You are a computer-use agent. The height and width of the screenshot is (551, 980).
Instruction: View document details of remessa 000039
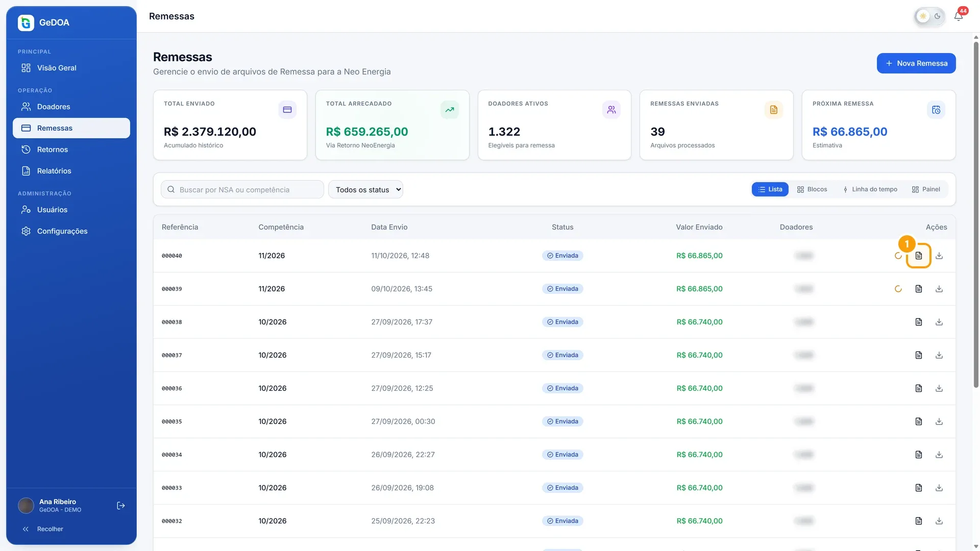(x=919, y=289)
